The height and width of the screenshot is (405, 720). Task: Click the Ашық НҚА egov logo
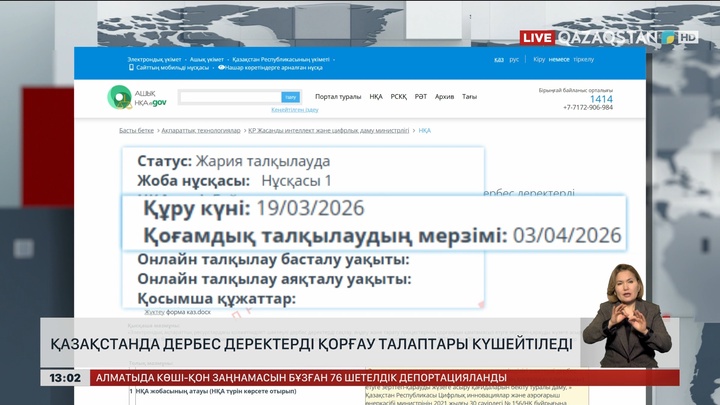tap(137, 97)
